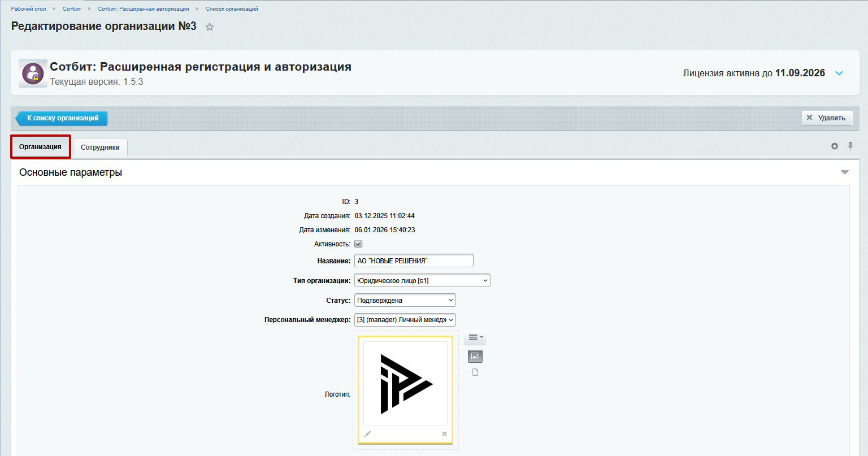The height and width of the screenshot is (456, 868).
Task: Select the Организация tab
Action: 40,147
